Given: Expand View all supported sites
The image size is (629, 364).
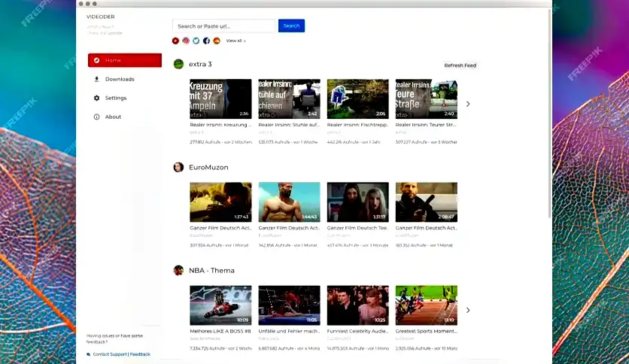Looking at the screenshot, I should [x=236, y=41].
